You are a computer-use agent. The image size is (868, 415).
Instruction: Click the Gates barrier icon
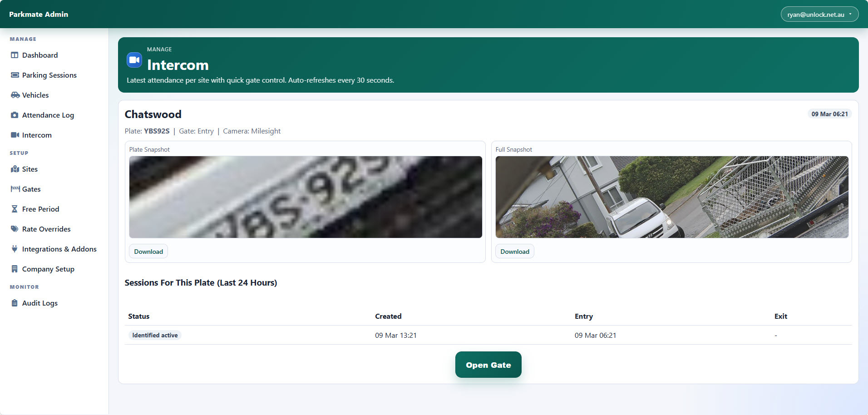(15, 189)
